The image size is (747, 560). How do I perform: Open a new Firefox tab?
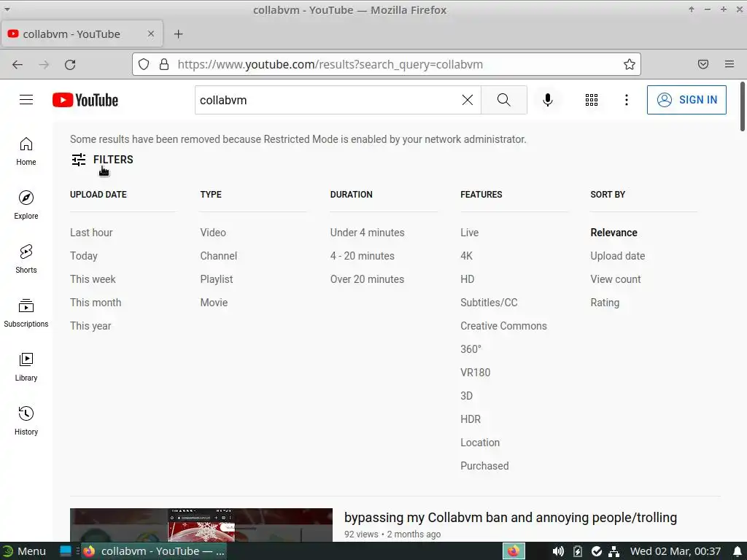(x=178, y=34)
